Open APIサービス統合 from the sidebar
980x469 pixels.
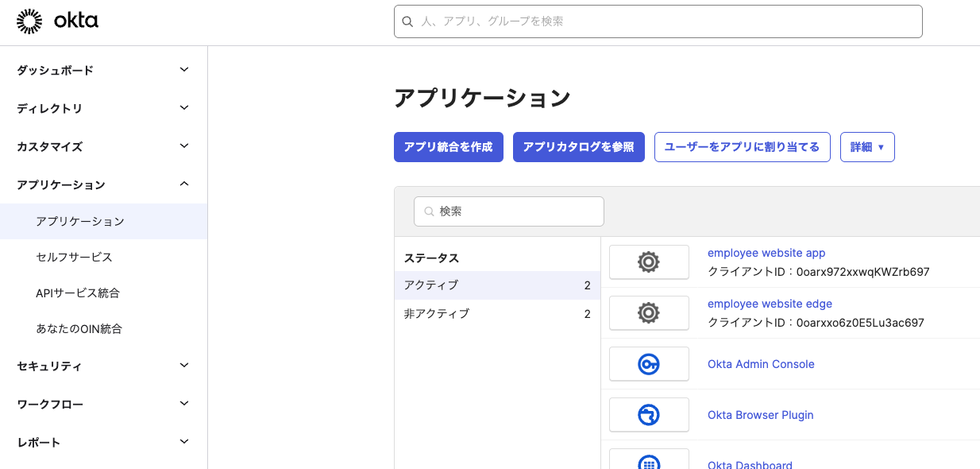[79, 293]
